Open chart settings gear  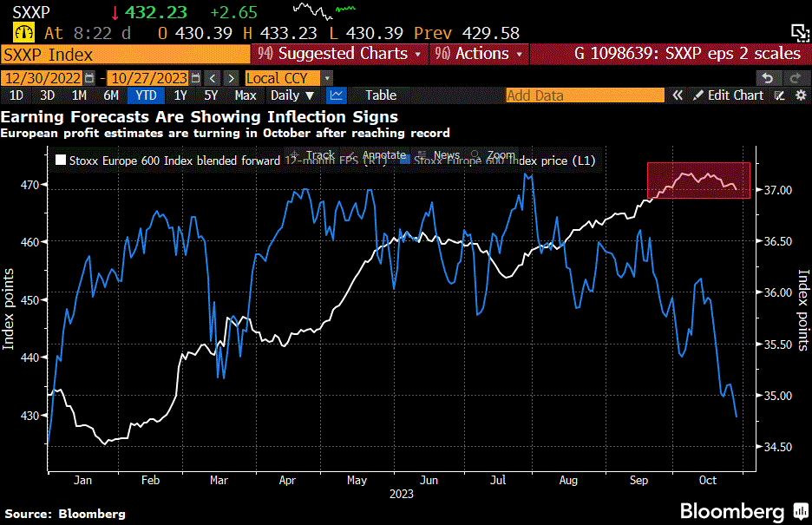click(x=801, y=95)
